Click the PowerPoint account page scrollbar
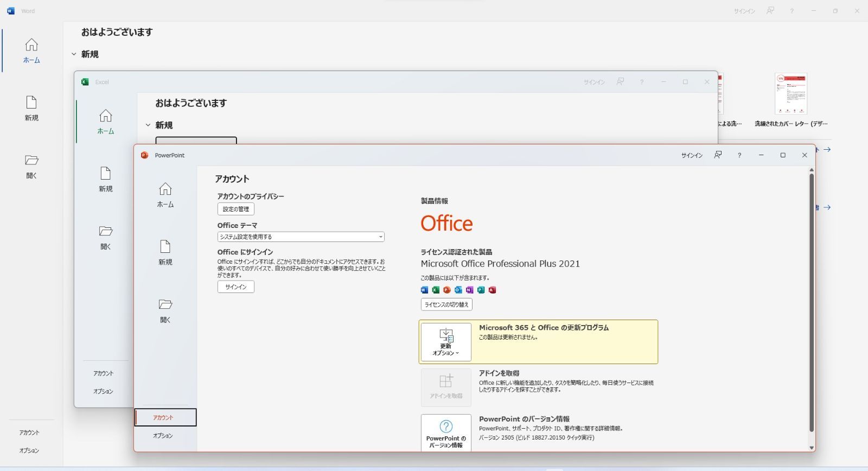The height and width of the screenshot is (471, 868). click(812, 303)
